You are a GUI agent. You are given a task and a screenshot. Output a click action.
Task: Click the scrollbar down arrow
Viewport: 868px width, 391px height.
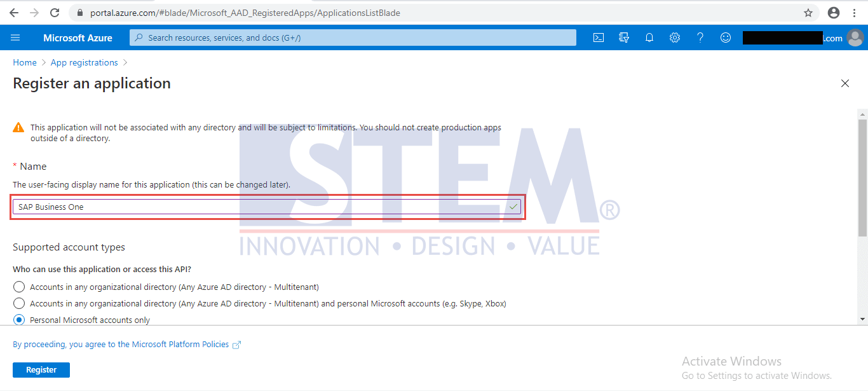coord(862,319)
